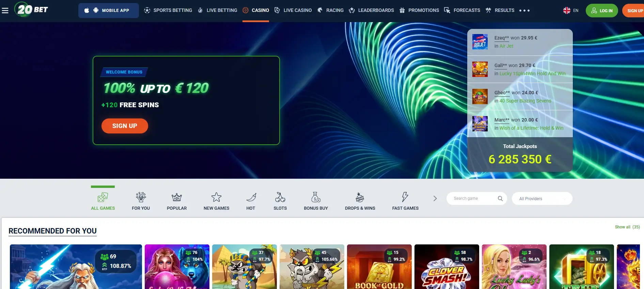The width and height of the screenshot is (644, 289).
Task: Open the All Providers dropdown
Action: click(x=542, y=198)
